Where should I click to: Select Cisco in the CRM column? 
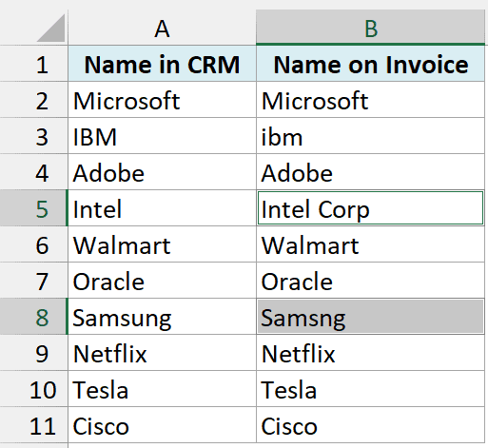(162, 425)
